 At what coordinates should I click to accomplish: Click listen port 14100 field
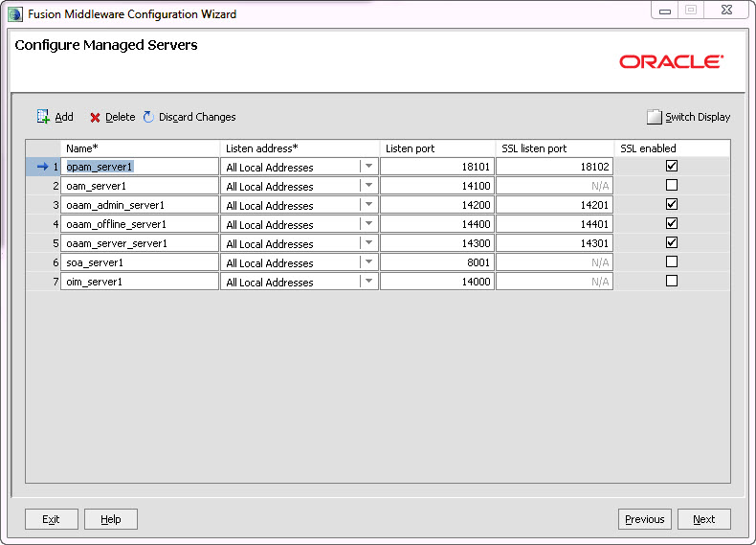pyautogui.click(x=437, y=186)
